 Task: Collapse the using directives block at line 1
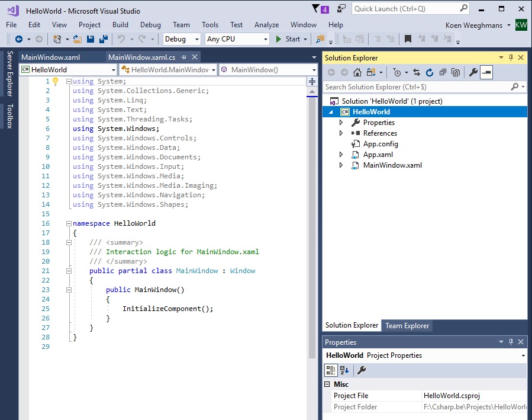(x=69, y=82)
